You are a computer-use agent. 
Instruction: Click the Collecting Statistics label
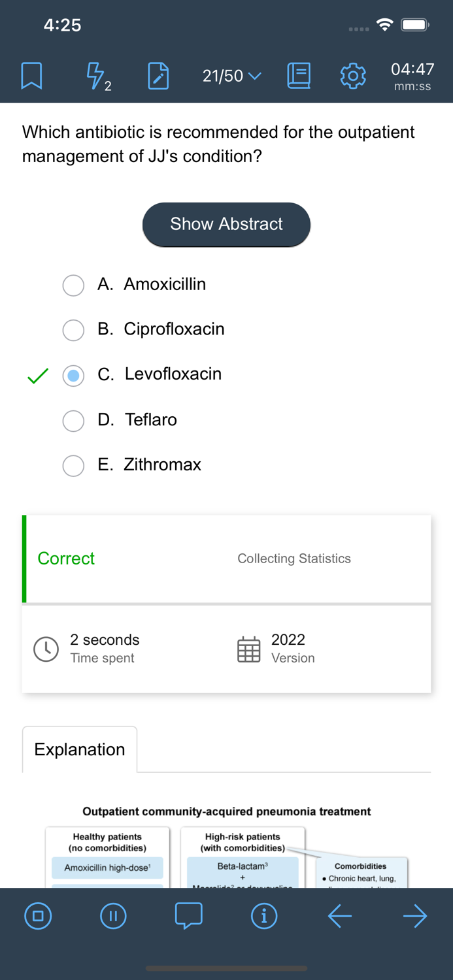[294, 559]
